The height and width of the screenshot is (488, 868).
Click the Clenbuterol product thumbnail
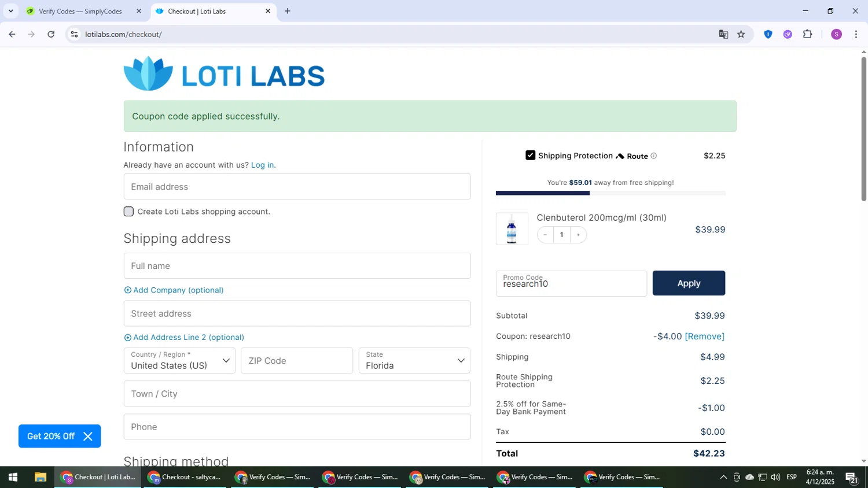point(512,229)
